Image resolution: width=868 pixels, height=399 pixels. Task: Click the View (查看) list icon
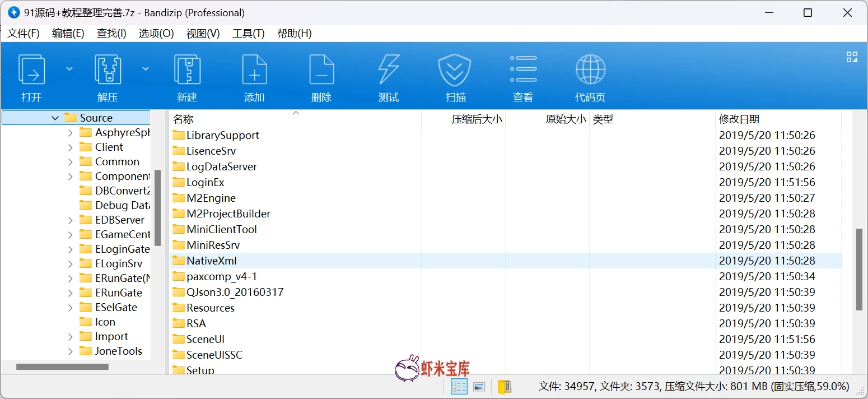[x=523, y=69]
